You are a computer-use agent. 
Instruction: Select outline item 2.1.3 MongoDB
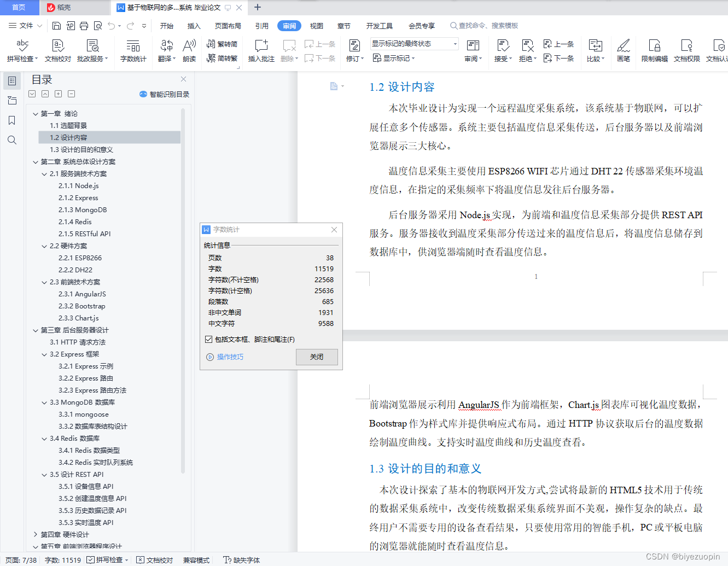tap(83, 210)
